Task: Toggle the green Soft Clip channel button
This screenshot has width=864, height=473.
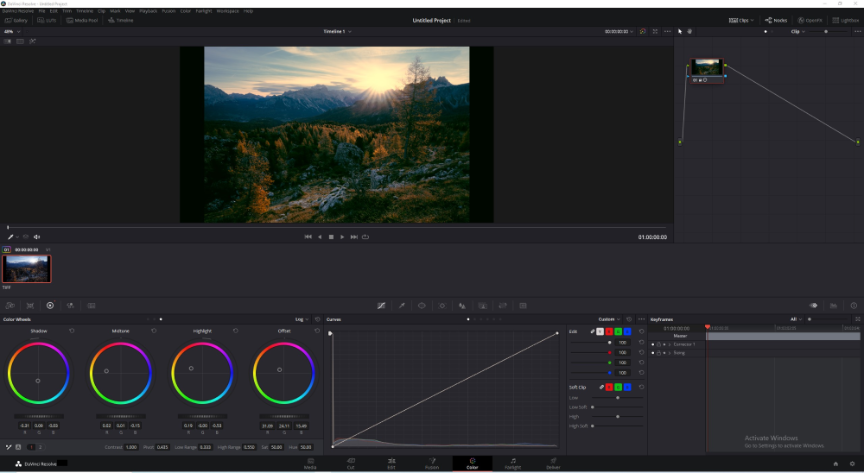Action: 618,387
